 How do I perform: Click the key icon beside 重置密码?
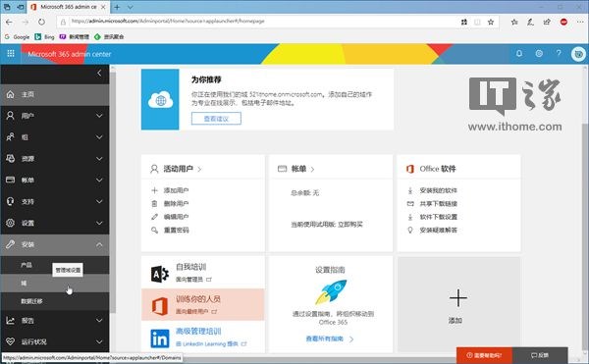154,230
